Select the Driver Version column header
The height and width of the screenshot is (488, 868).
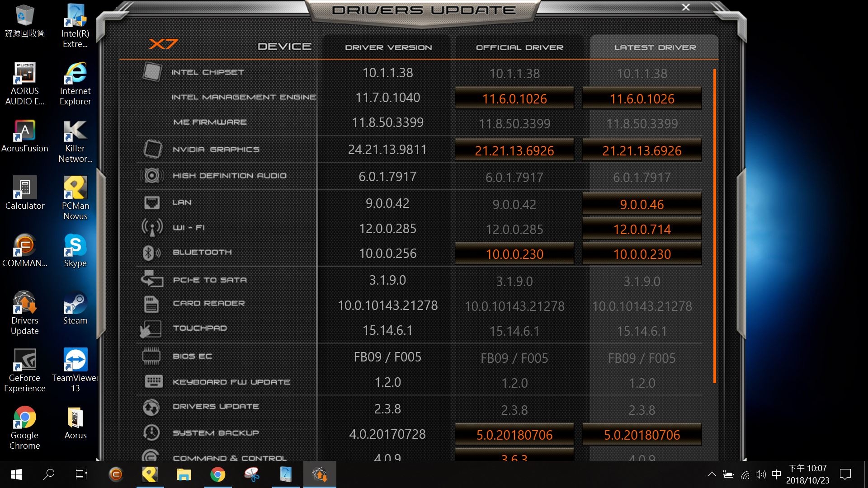pos(388,47)
